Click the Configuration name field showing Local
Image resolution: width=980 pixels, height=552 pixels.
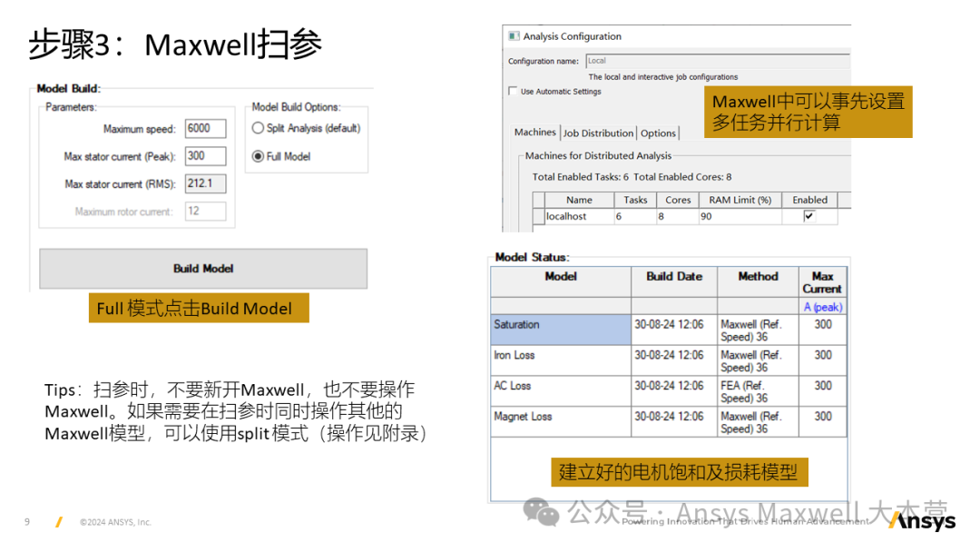[718, 61]
